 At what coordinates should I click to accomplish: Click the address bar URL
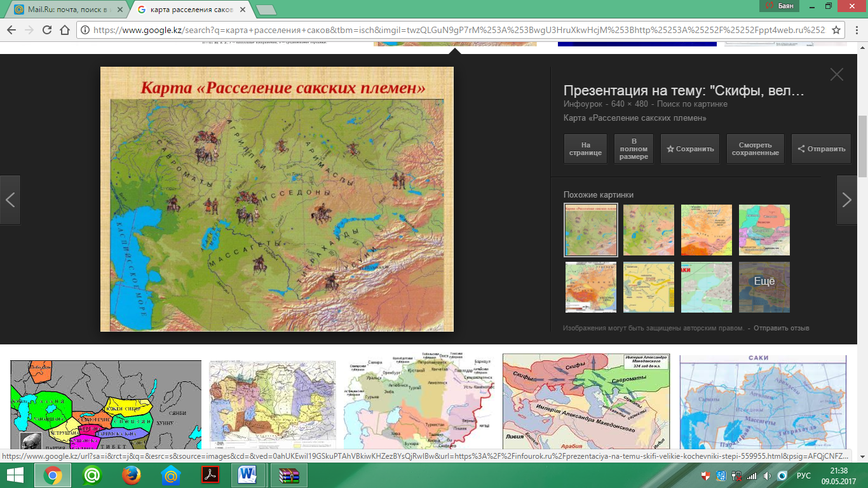tap(459, 30)
